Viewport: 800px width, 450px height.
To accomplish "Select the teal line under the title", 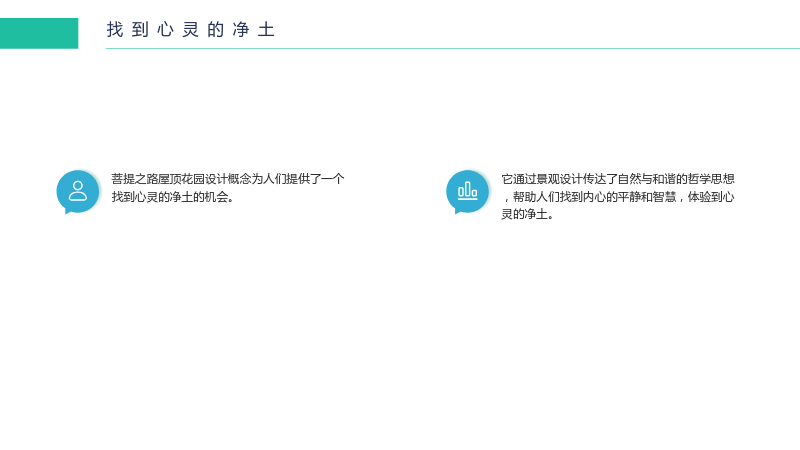I will coord(453,48).
